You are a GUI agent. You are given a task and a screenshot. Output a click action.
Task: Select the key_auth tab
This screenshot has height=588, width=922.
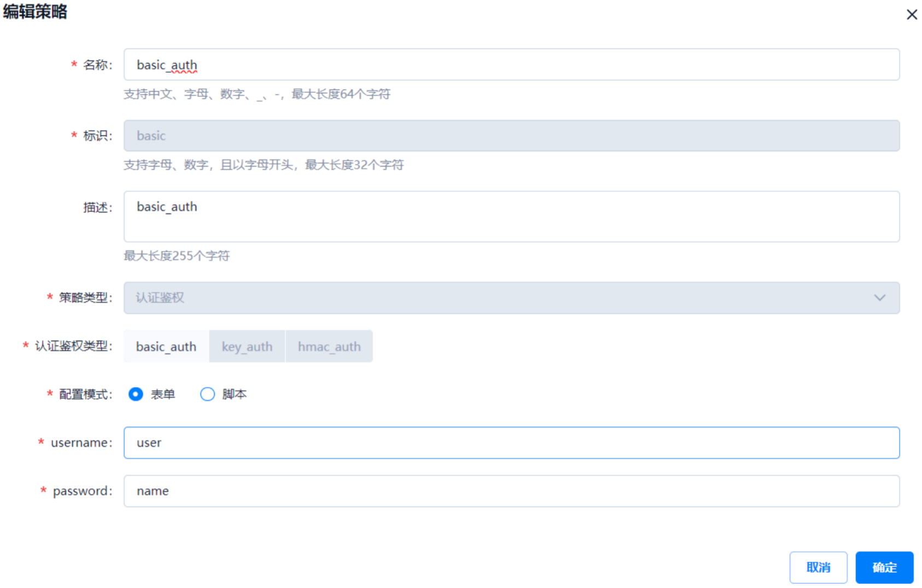pyautogui.click(x=247, y=346)
